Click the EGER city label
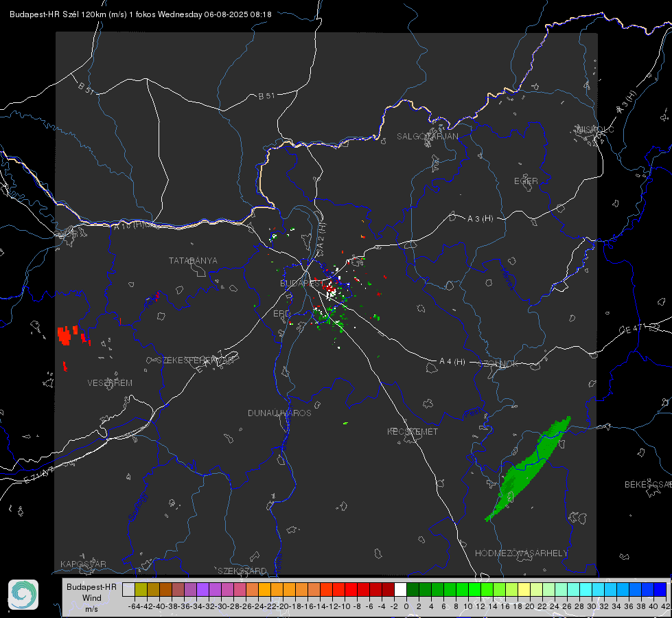This screenshot has height=618, width=672. point(526,181)
